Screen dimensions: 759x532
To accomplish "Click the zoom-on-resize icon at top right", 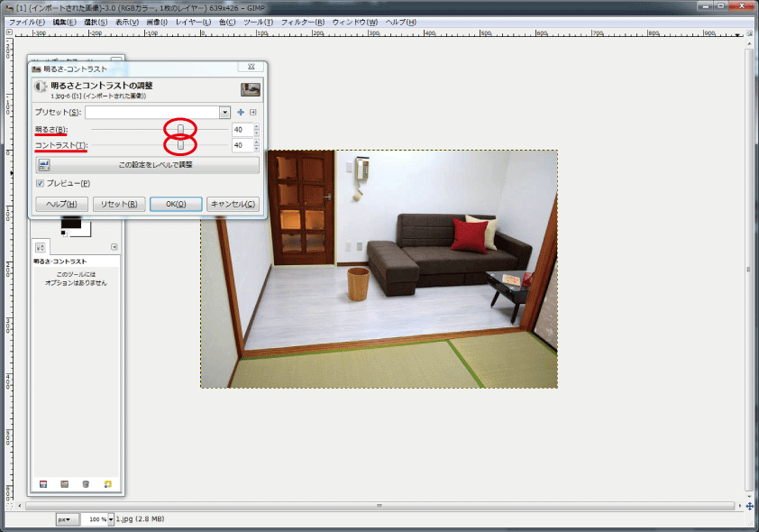I will 750,32.
